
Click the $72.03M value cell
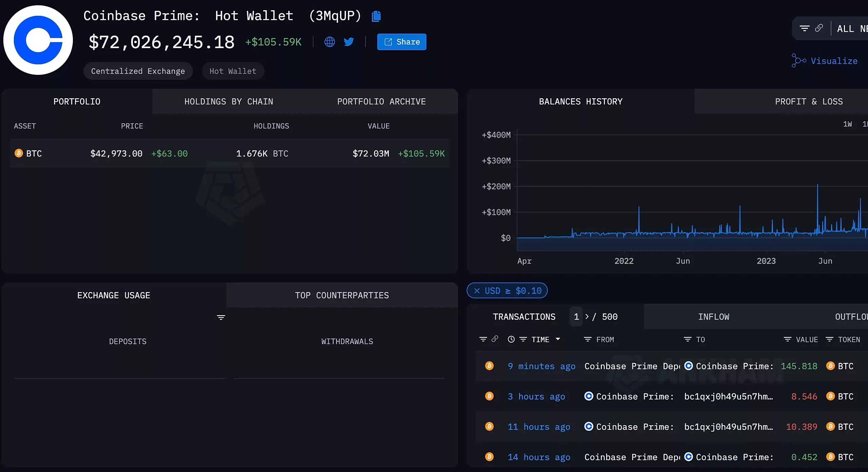371,153
